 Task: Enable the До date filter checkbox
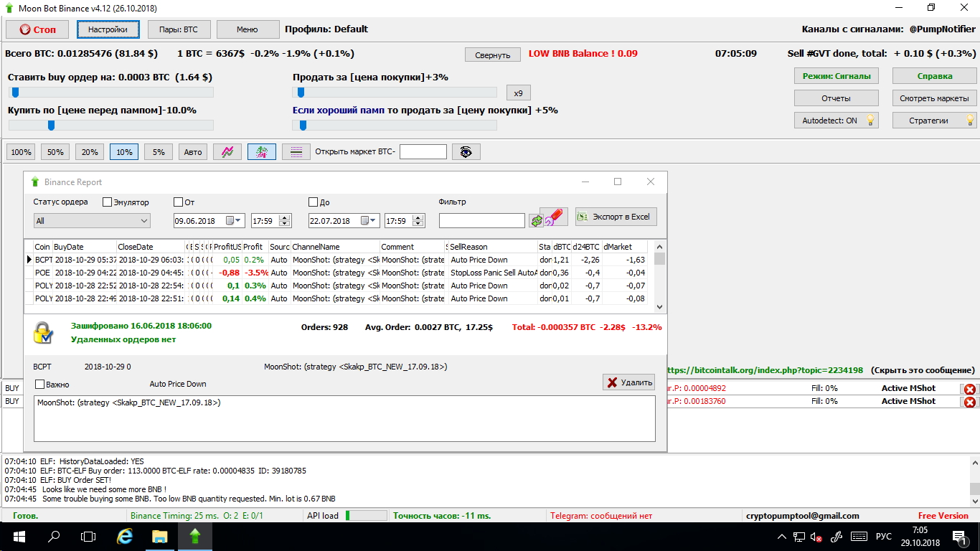(x=314, y=202)
